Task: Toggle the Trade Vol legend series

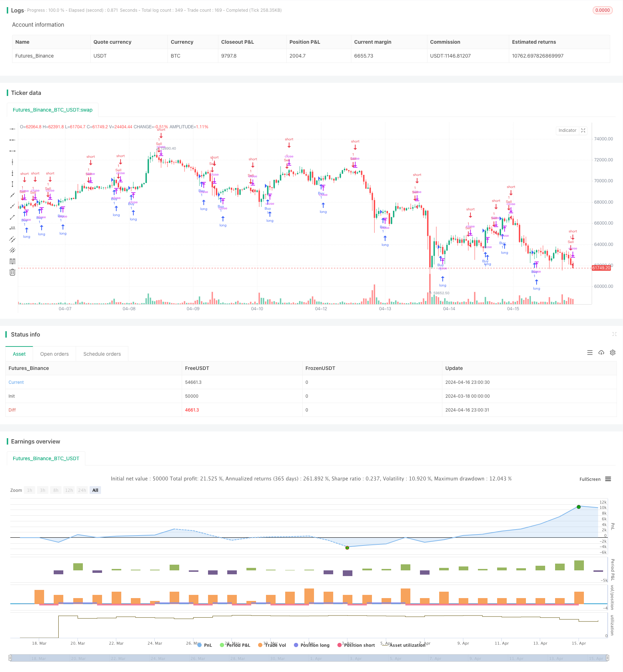Action: coord(272,645)
